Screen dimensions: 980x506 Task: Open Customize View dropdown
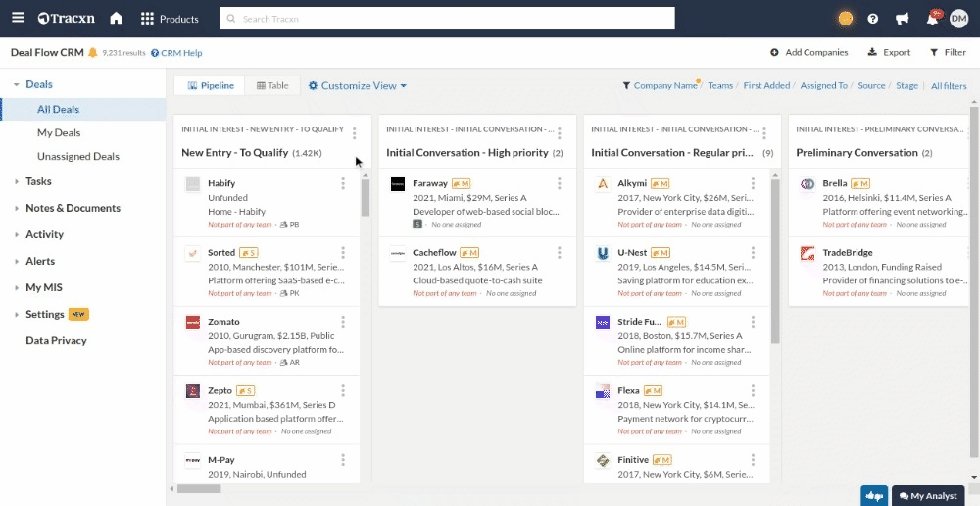tap(358, 86)
